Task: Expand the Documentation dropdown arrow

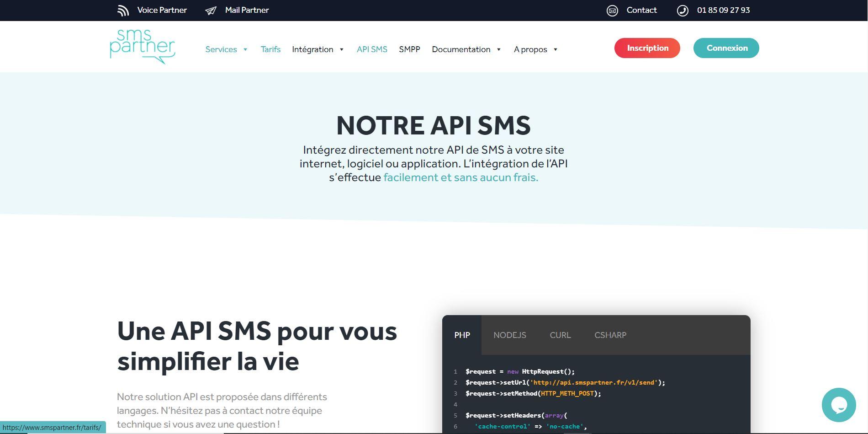Action: point(499,49)
